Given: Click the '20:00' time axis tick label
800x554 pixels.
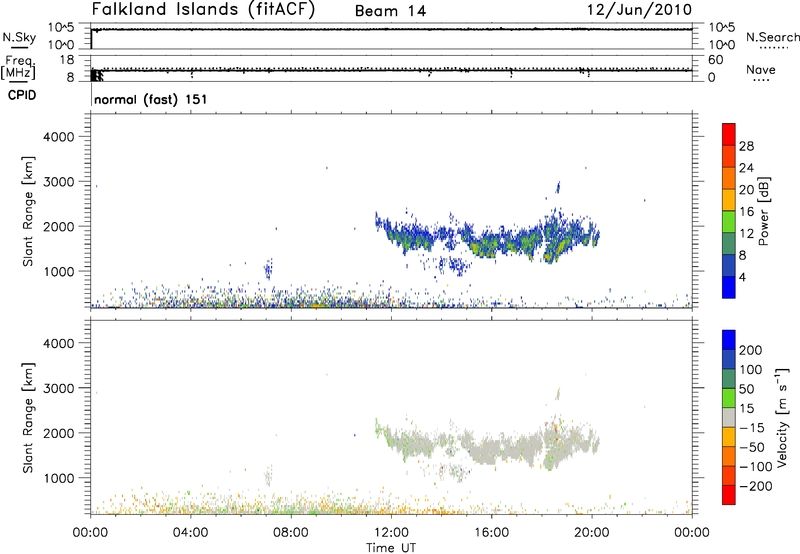Looking at the screenshot, I should [592, 533].
